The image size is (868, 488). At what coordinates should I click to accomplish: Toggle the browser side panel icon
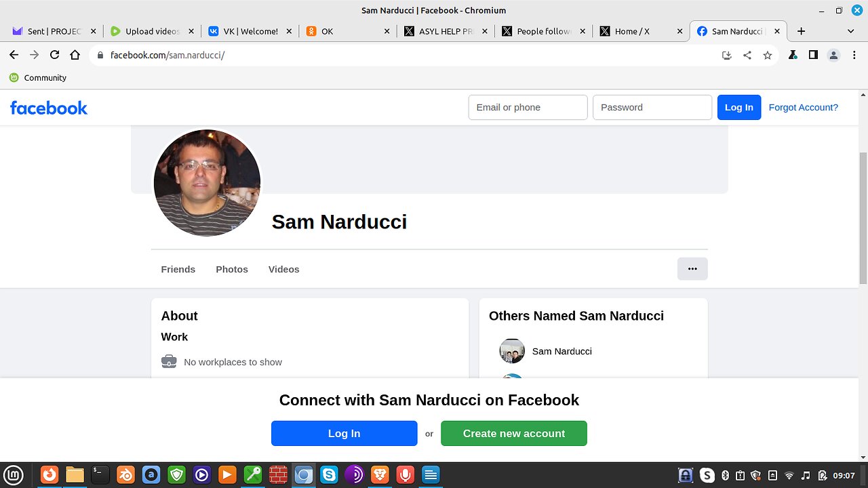click(x=813, y=56)
